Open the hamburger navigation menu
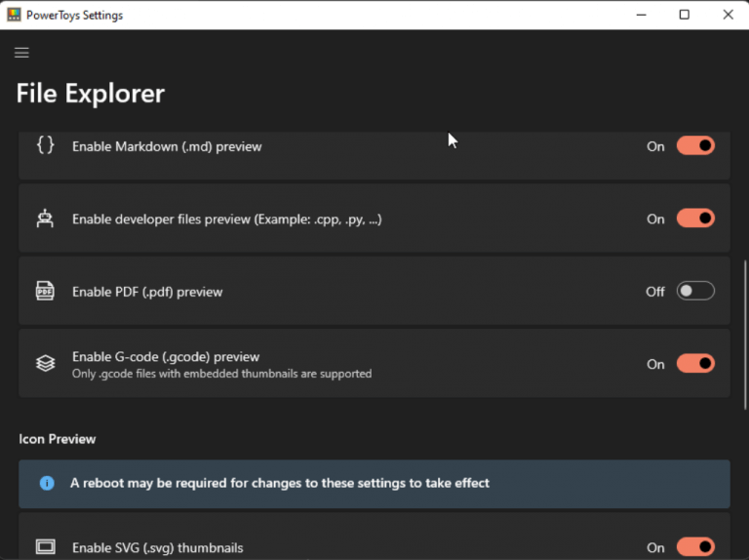Image resolution: width=749 pixels, height=560 pixels. (x=21, y=53)
